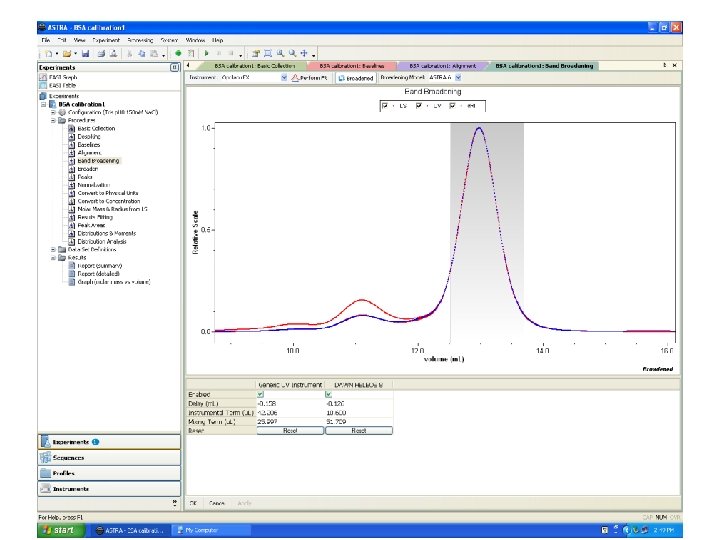
Task: Click the green Play arrow in toolbar
Action: 207,53
